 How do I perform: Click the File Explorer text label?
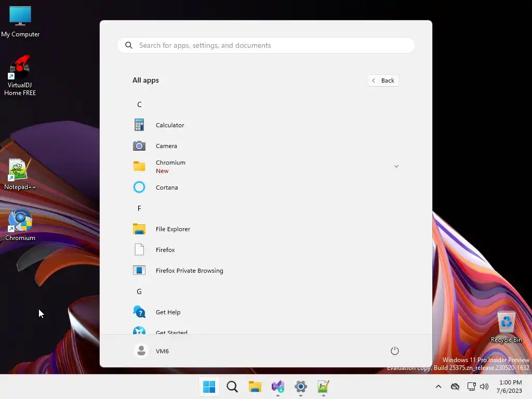[x=172, y=229]
